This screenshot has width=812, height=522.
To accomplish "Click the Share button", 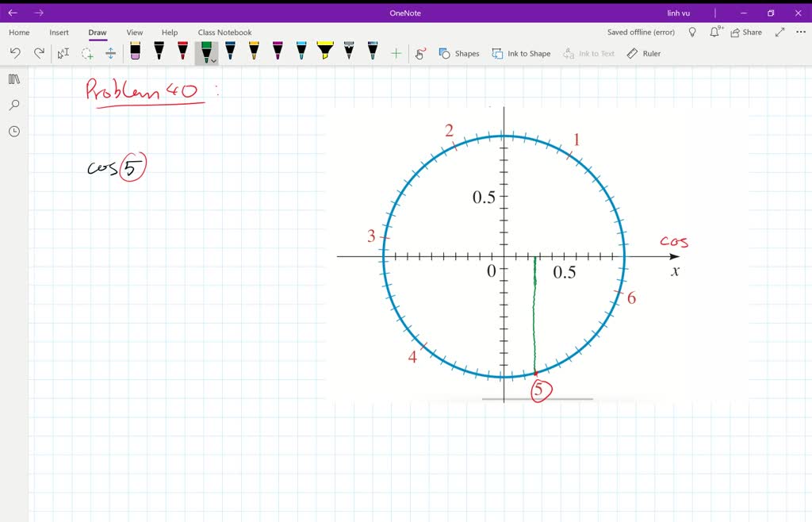I will [746, 32].
